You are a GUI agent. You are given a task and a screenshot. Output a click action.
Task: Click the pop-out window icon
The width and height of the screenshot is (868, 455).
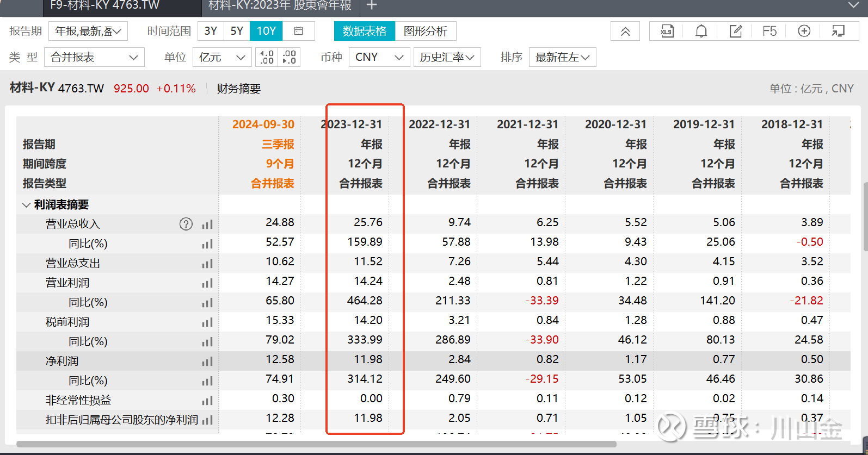pos(838,31)
